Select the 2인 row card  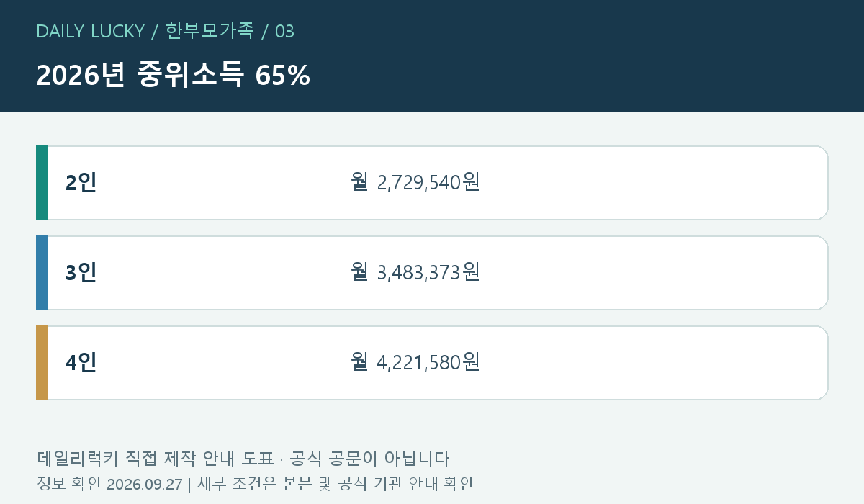[432, 183]
